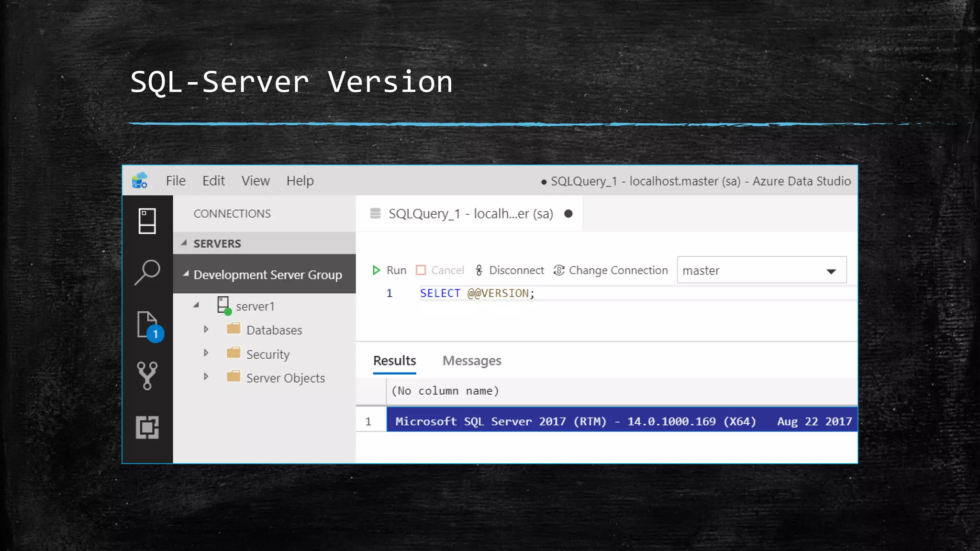980x551 pixels.
Task: Expand the Databases folder arrow
Action: tap(206, 329)
